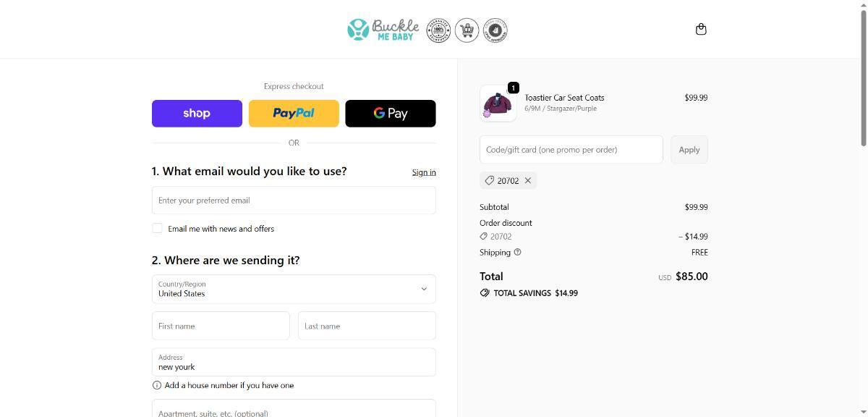The image size is (868, 417).
Task: Open the shopping bag cart icon
Action: point(700,30)
